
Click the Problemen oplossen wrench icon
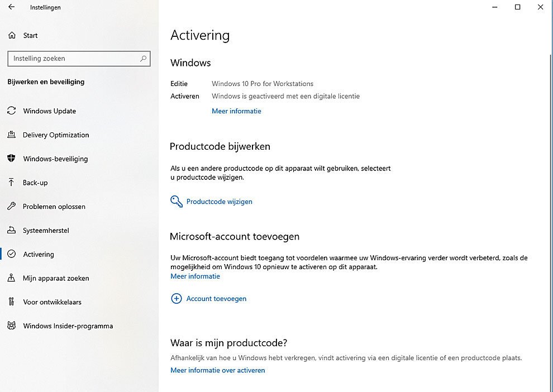pos(12,206)
